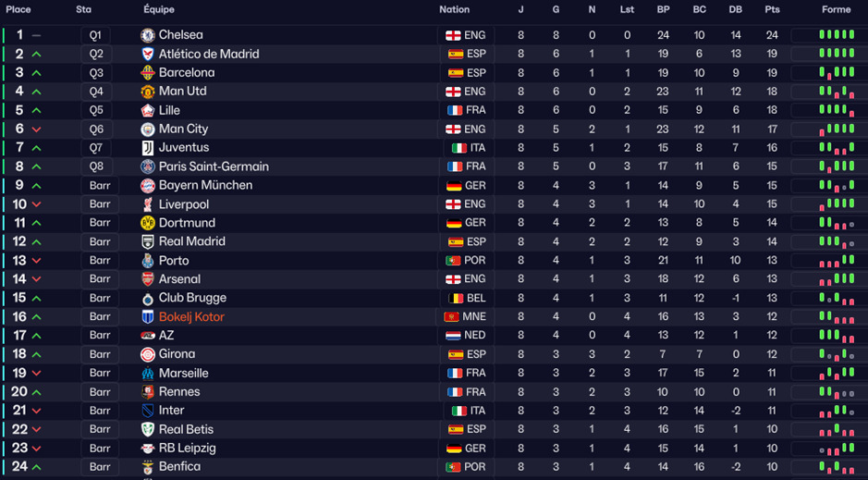868x480 pixels.
Task: Click the Portugal flag next to Porto
Action: [x=453, y=261]
